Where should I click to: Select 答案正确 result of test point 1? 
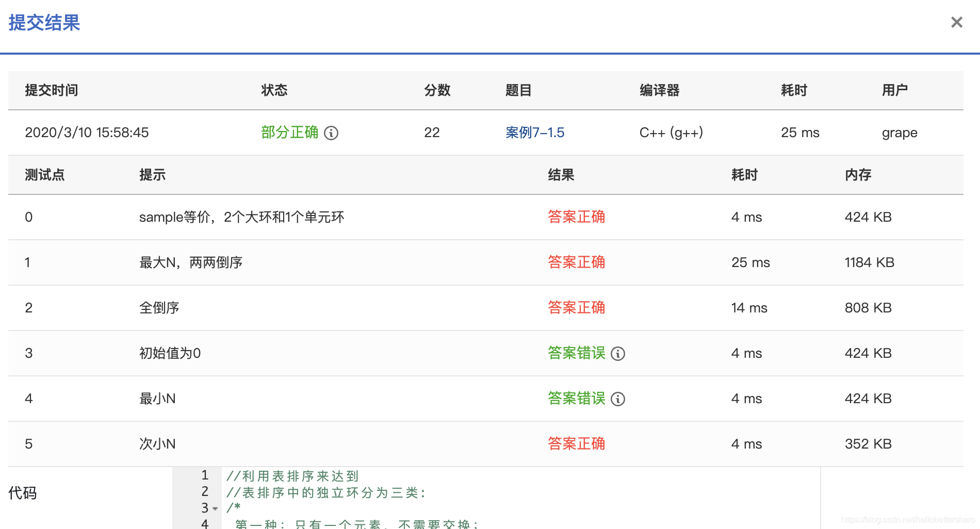click(576, 262)
